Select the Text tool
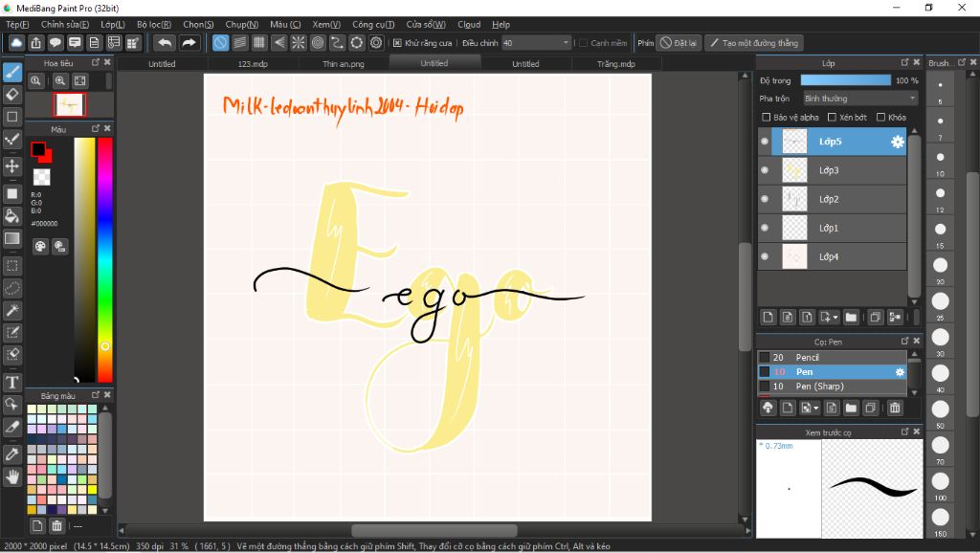 [11, 383]
